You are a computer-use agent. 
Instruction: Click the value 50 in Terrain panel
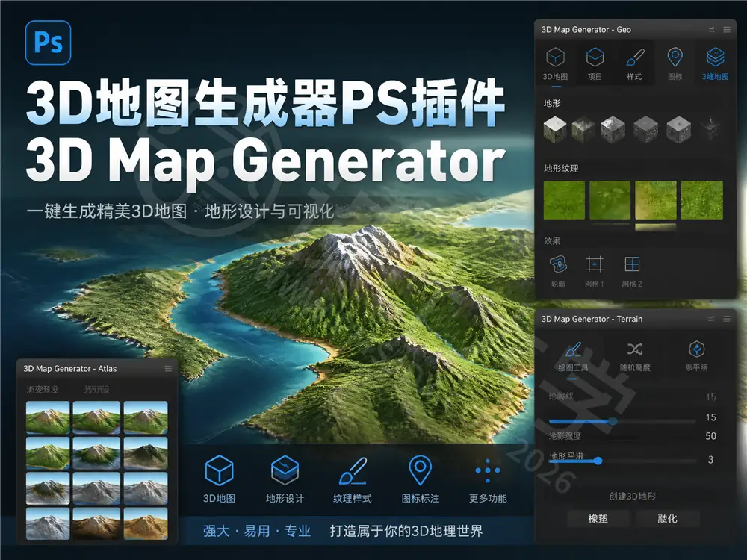tap(711, 436)
